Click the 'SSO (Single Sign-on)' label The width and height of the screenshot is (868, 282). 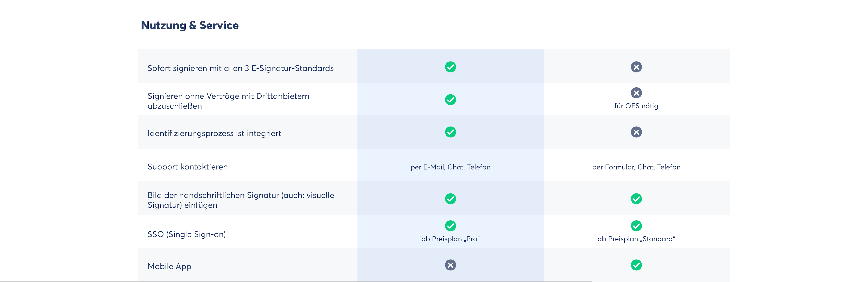187,234
